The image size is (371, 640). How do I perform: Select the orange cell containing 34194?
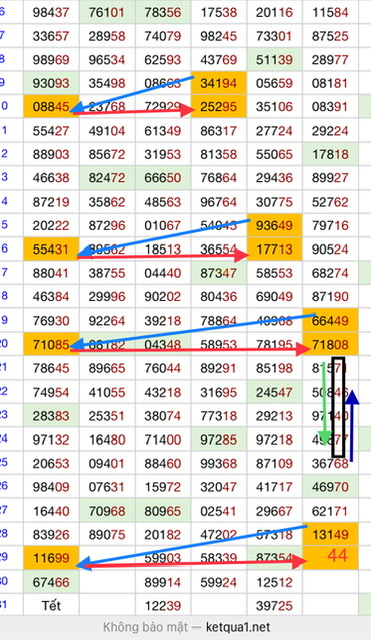tap(219, 83)
